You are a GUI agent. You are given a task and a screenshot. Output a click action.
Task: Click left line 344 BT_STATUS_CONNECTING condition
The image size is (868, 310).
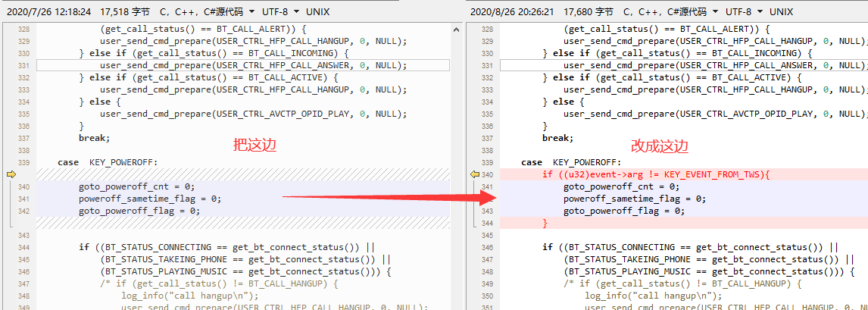click(x=227, y=247)
